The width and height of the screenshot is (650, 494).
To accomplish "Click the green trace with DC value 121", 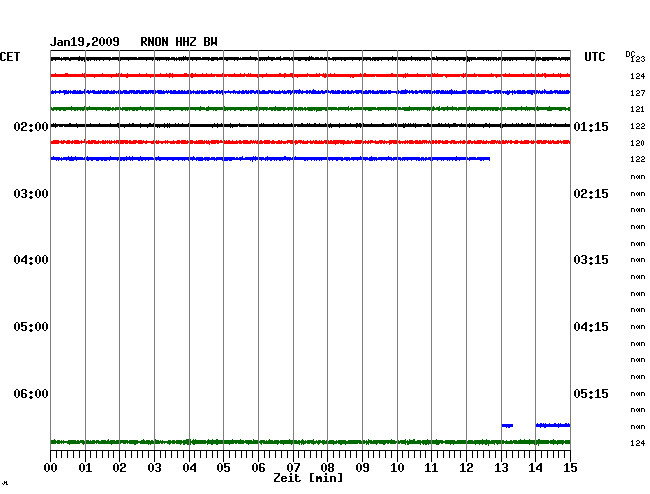I will [310, 109].
